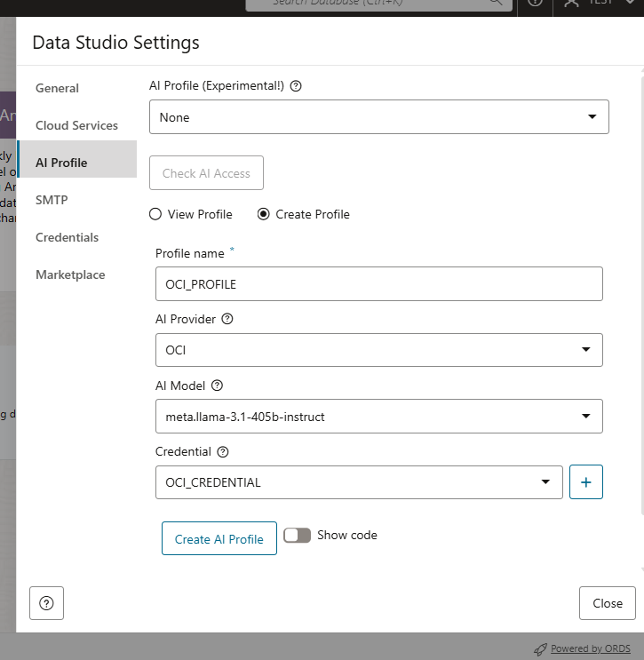
Task: Click plus icon to add new credential
Action: click(586, 482)
